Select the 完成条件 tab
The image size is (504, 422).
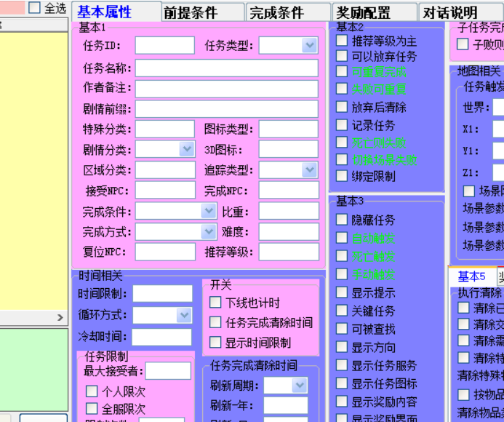click(287, 12)
